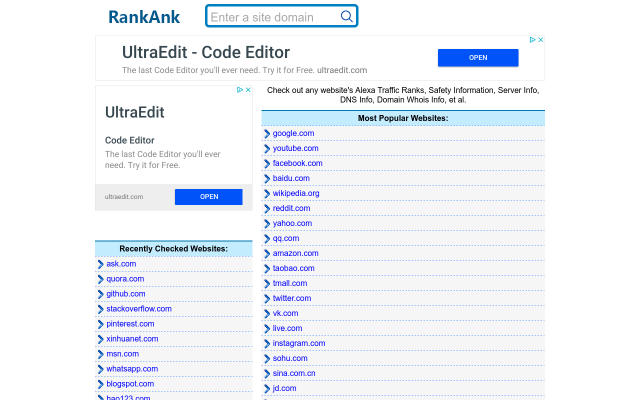Open instagram.com link
This screenshot has height=400, width=640.
pos(299,343)
